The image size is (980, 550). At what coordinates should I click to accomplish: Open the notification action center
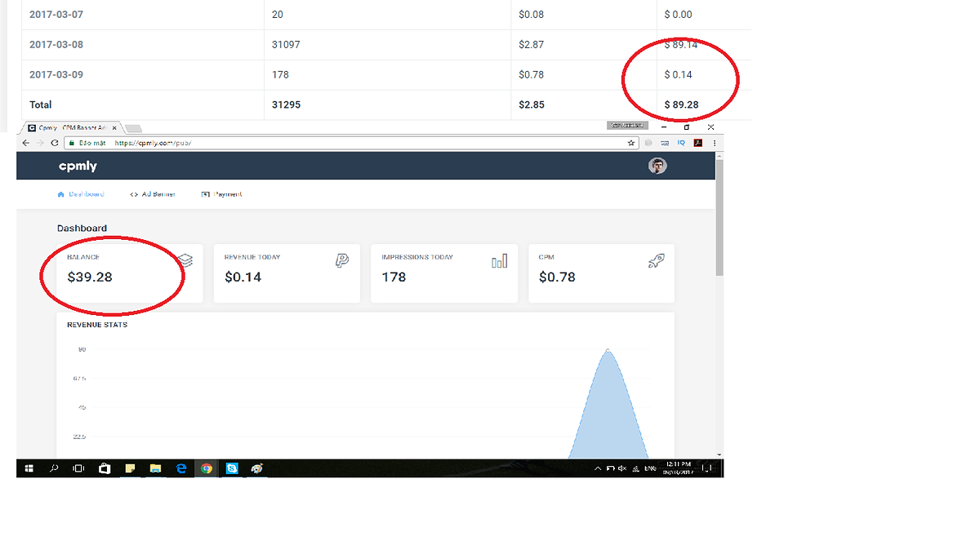click(707, 468)
